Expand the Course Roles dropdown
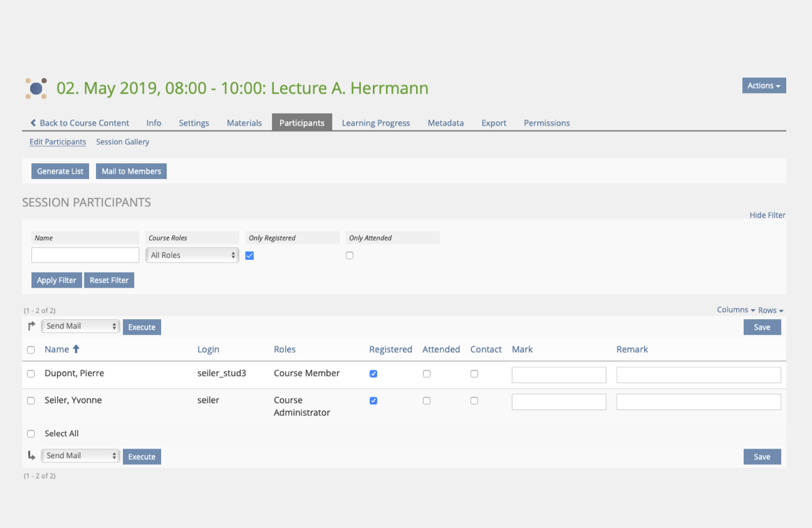812x528 pixels. pos(192,256)
